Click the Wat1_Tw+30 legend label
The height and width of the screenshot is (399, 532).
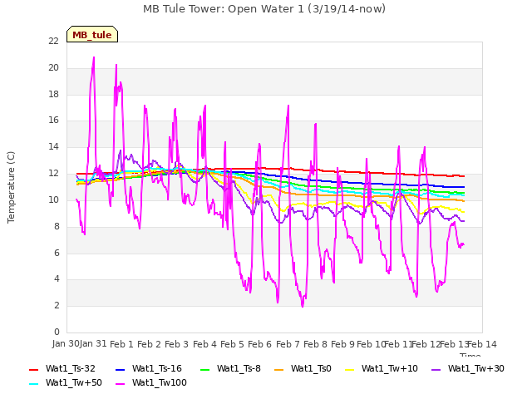(x=476, y=368)
